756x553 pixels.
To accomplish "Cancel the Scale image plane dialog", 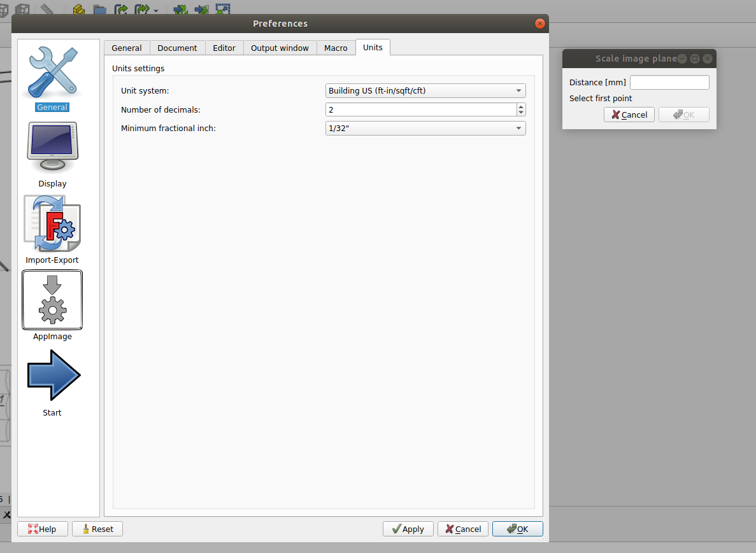I will click(x=629, y=115).
